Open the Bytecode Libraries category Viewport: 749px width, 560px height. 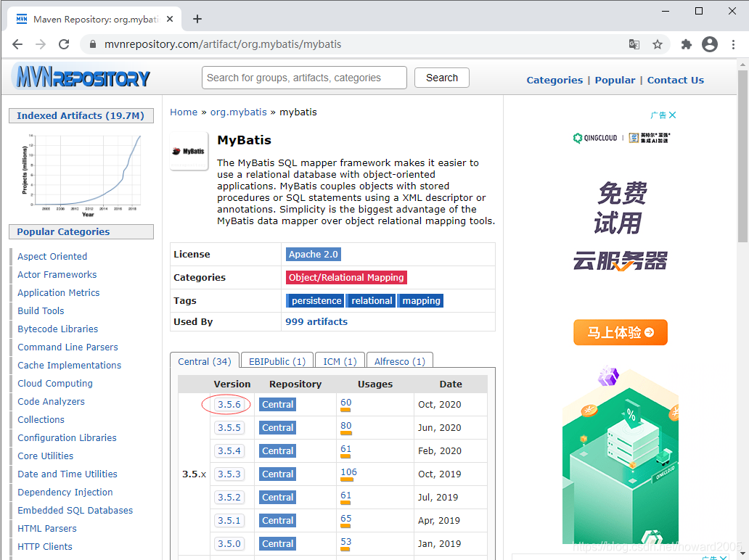(x=58, y=329)
